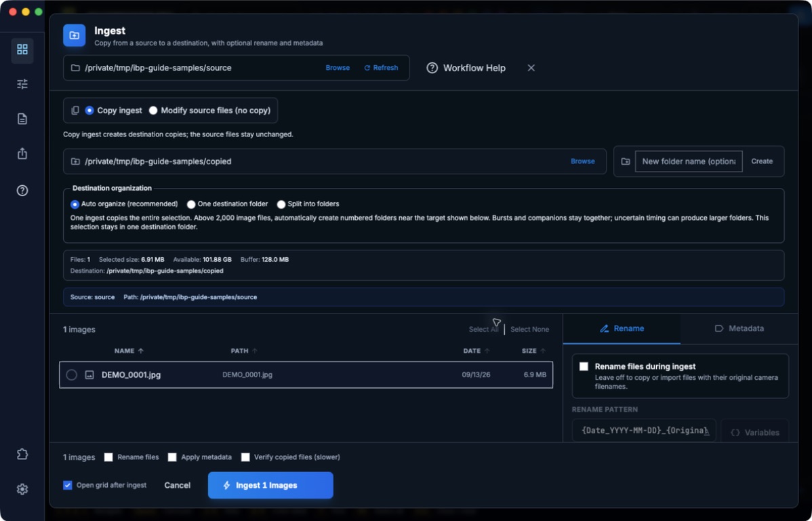Tick the Rename files checkbox in the footer
The width and height of the screenshot is (812, 521).
[108, 457]
